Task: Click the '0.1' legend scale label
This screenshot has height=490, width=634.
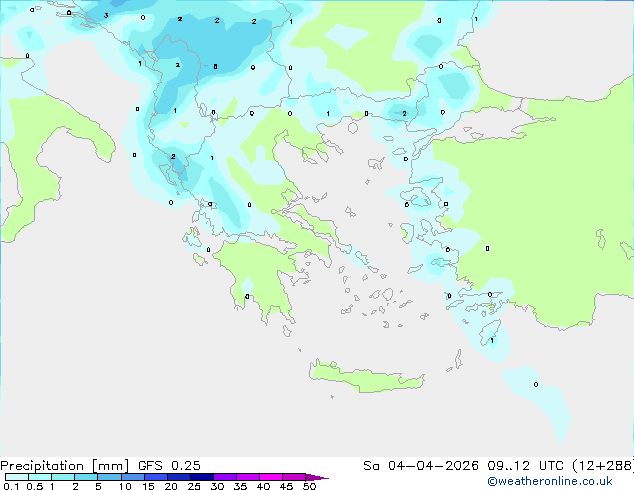Action: (11, 486)
